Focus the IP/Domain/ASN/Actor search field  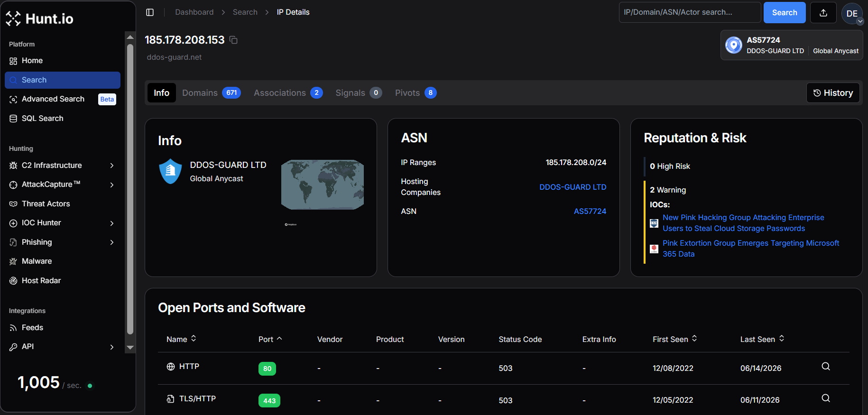point(690,13)
